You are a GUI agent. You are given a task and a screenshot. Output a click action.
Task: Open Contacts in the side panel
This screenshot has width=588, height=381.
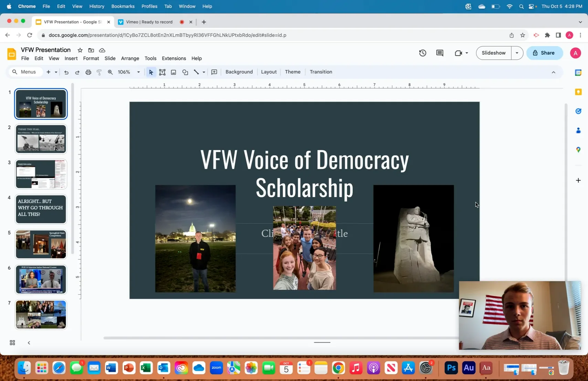[x=578, y=130]
